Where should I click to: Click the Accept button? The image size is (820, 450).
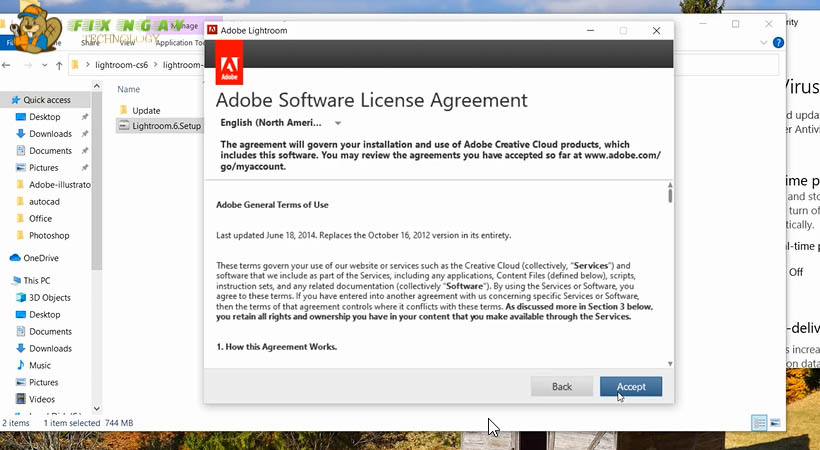[x=630, y=387]
